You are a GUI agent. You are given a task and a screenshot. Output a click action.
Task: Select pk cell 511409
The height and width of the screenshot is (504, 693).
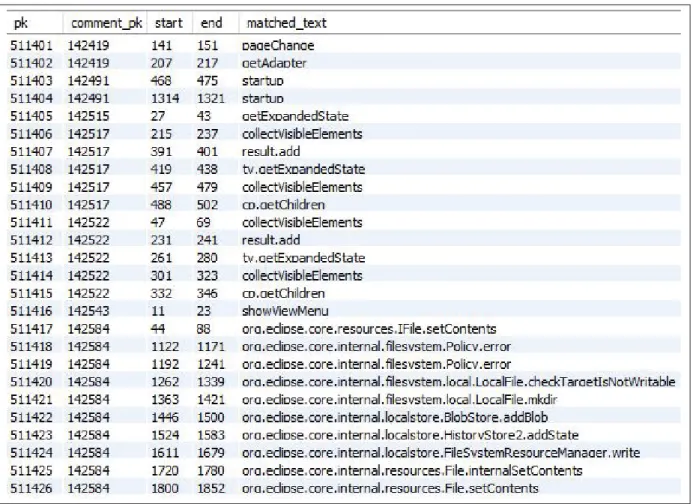(31, 187)
